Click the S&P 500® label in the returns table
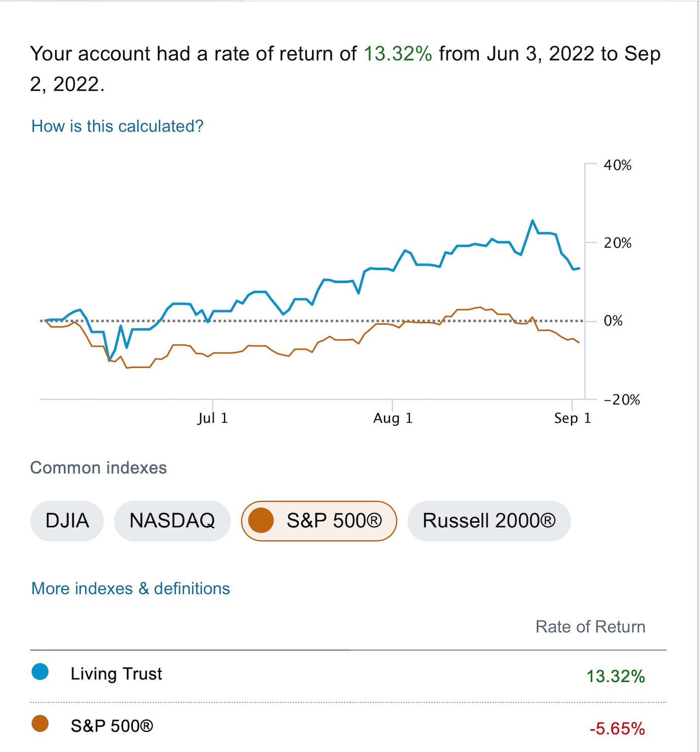 pos(112,726)
